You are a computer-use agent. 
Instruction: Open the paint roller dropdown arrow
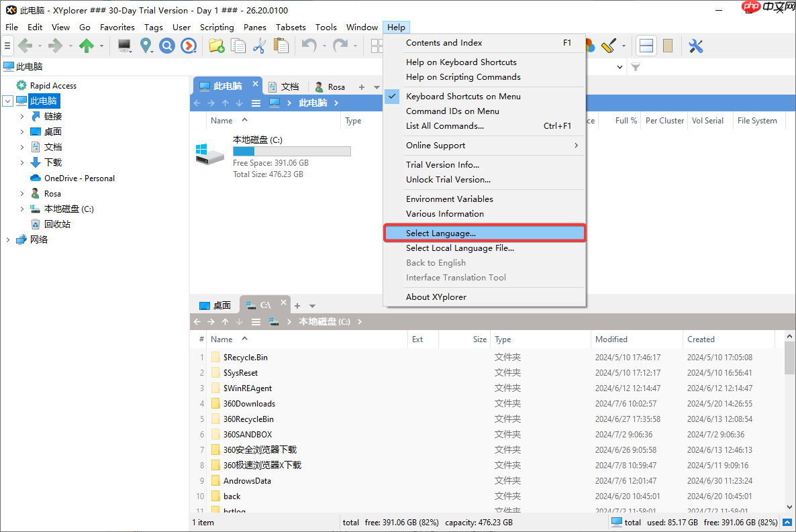[x=624, y=46]
